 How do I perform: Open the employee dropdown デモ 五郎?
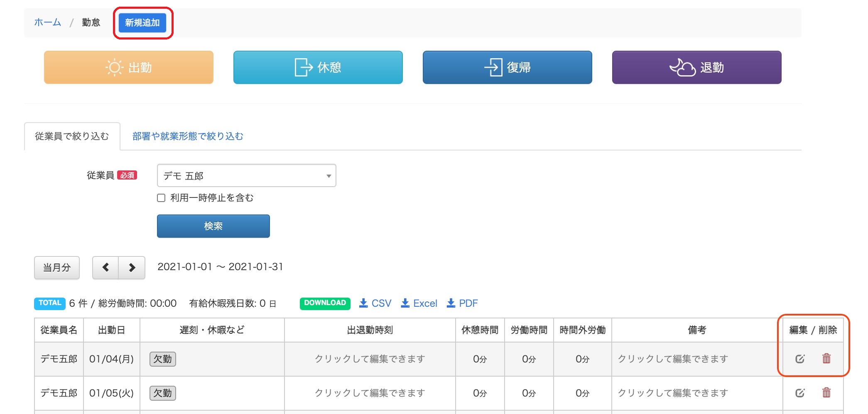point(247,176)
